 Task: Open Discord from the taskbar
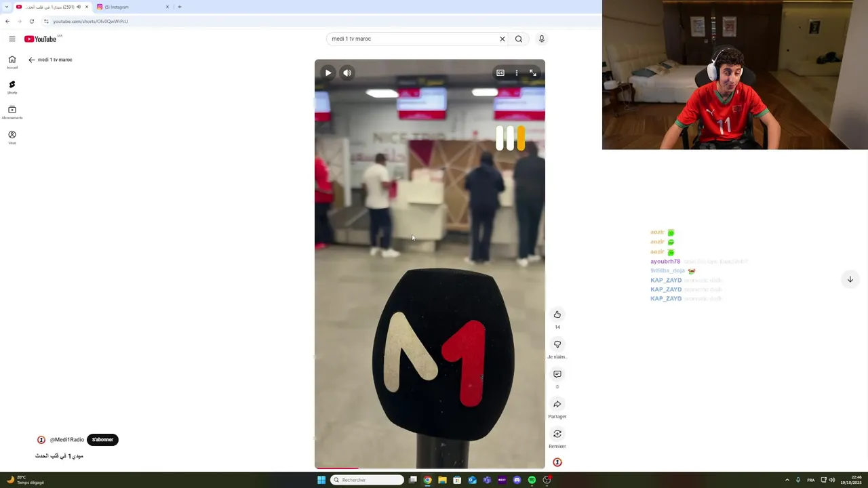517,480
